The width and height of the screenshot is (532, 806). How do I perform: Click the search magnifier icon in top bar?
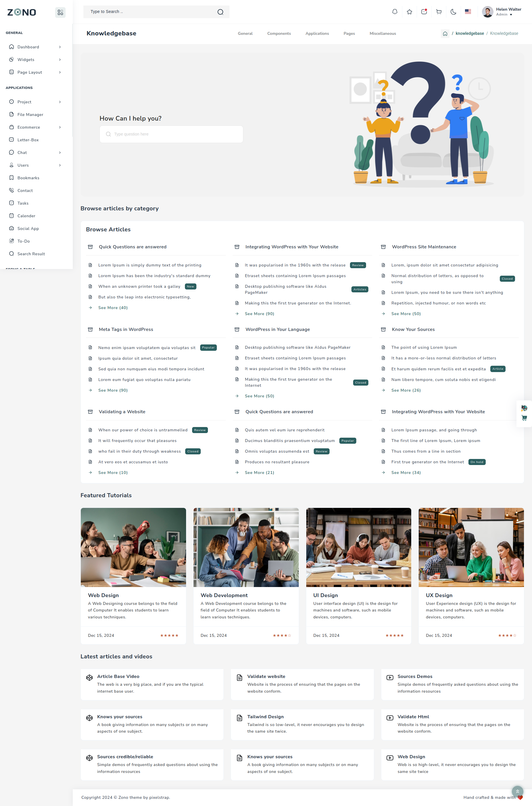coord(220,12)
